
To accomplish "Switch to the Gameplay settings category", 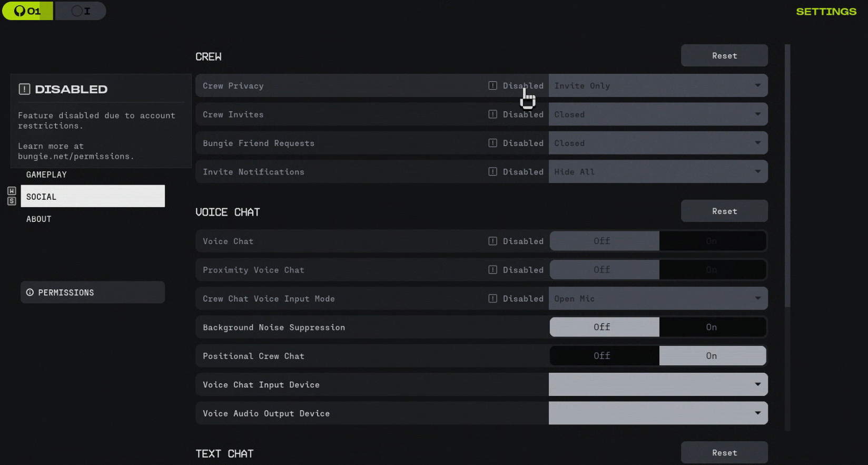I will coord(46,175).
